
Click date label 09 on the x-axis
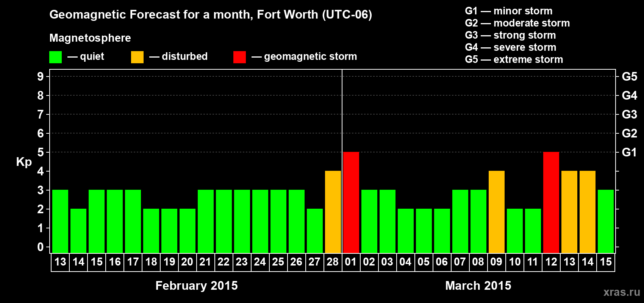tap(496, 262)
